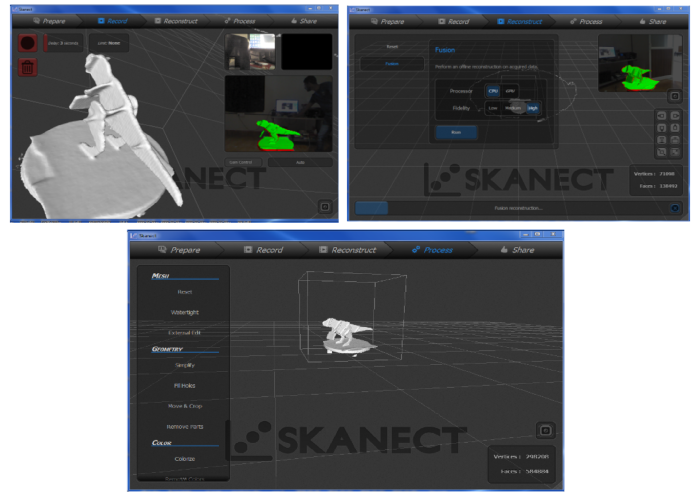Set Processor to CPU
The width and height of the screenshot is (700, 500).
pos(493,91)
